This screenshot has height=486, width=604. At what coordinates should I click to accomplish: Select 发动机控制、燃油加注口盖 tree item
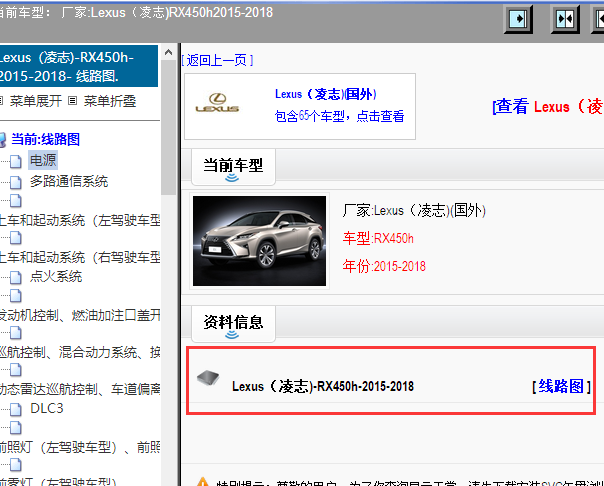[80, 315]
